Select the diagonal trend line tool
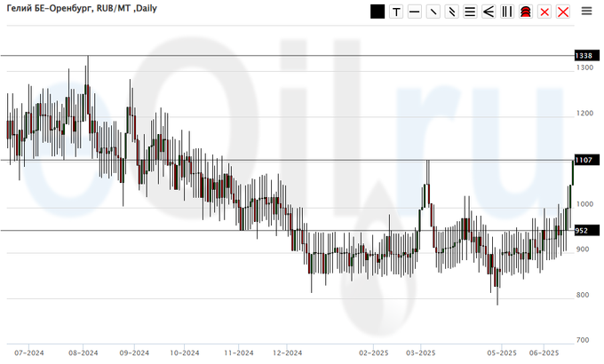 pyautogui.click(x=433, y=12)
